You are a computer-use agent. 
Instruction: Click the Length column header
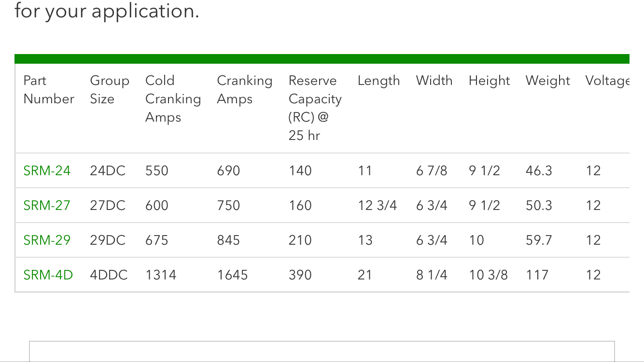378,81
